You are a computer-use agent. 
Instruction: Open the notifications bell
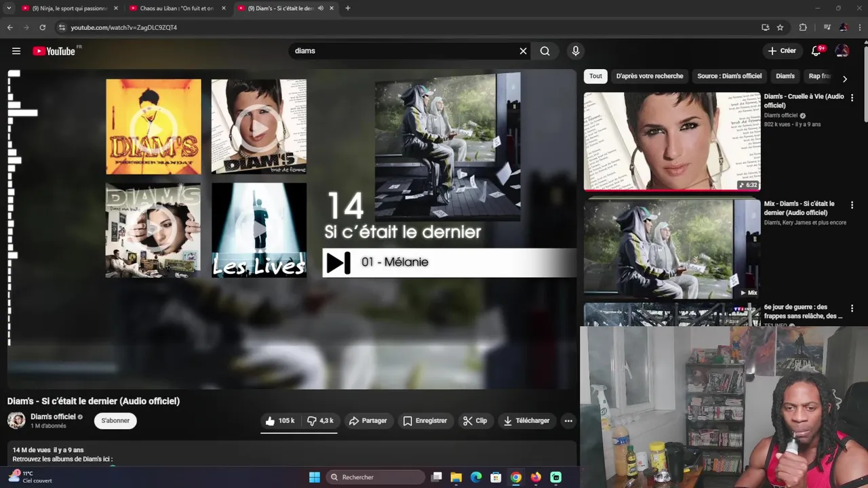point(816,51)
